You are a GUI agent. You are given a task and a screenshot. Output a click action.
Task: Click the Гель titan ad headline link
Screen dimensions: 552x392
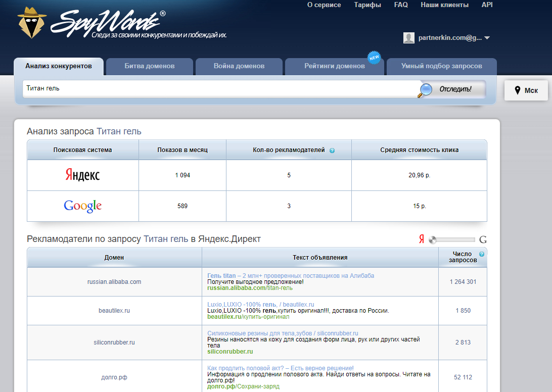(221, 275)
